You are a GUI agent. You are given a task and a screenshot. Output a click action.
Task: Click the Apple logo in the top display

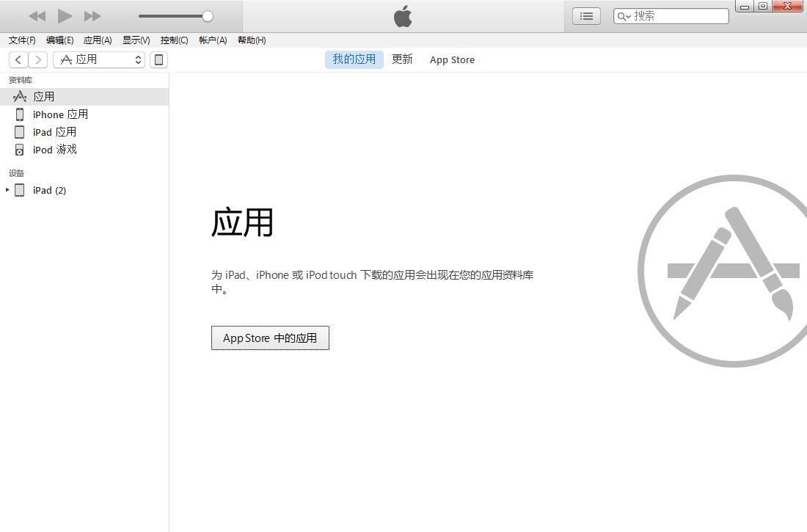[403, 16]
